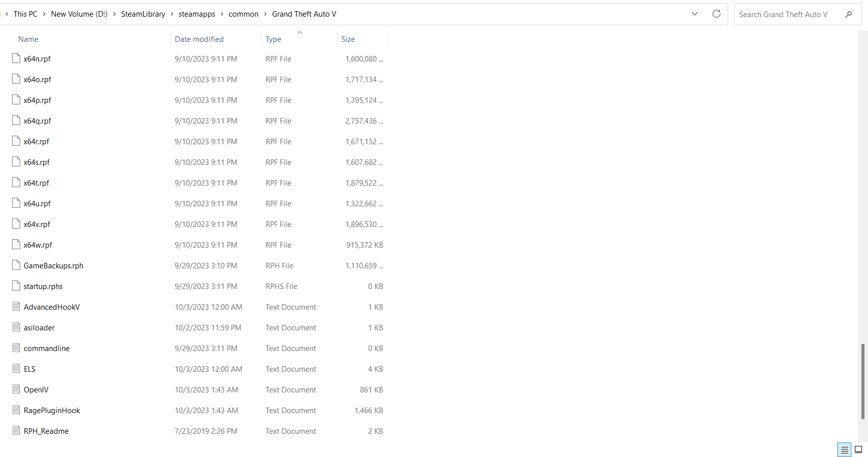Image resolution: width=868 pixels, height=457 pixels.
Task: Click the commandline text document icon
Action: click(x=16, y=348)
